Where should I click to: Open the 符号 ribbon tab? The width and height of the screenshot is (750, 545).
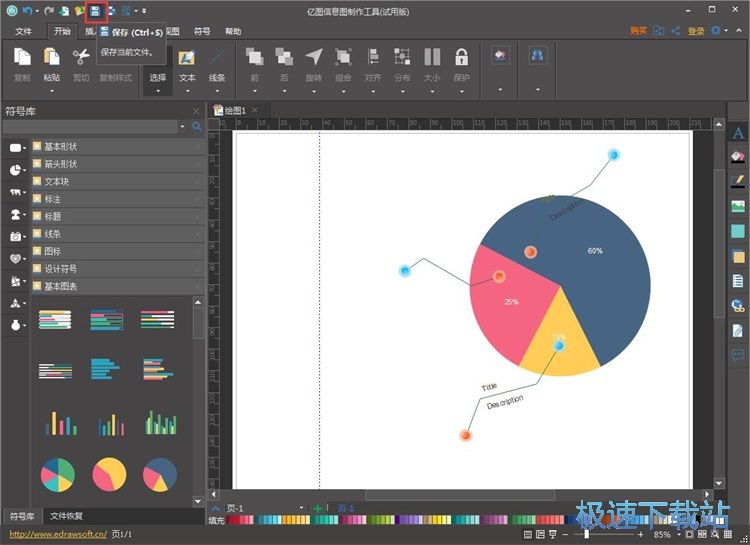coord(202,31)
